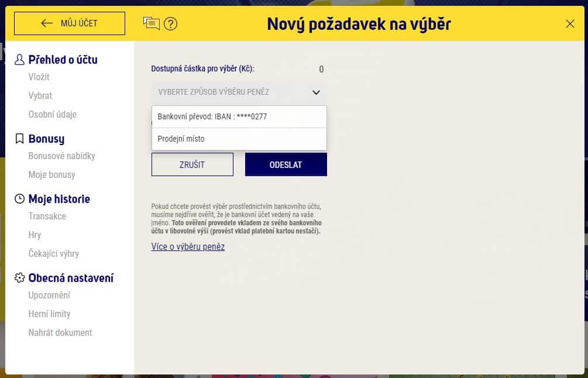
Task: Close the withdrawal request dialog
Action: pos(570,24)
